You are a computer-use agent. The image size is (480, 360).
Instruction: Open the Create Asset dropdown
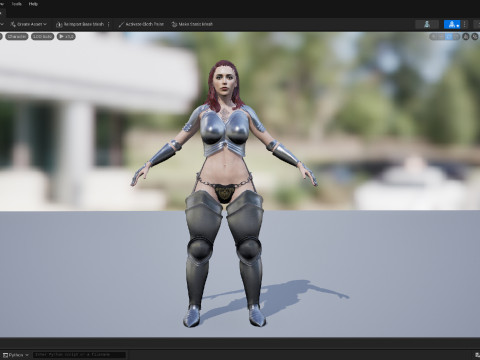[x=29, y=24]
